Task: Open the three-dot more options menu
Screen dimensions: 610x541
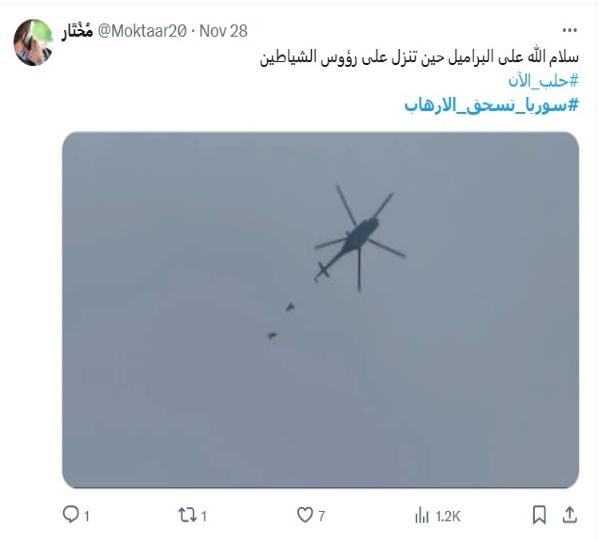Action: [x=570, y=30]
